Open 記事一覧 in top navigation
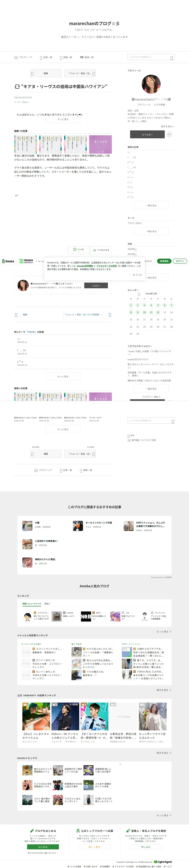Screen dimensions: 189x868 tap(46, 57)
